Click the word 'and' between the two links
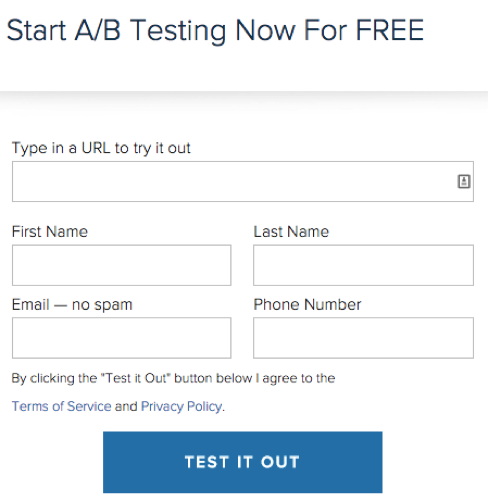This screenshot has height=497, width=488. (x=126, y=406)
